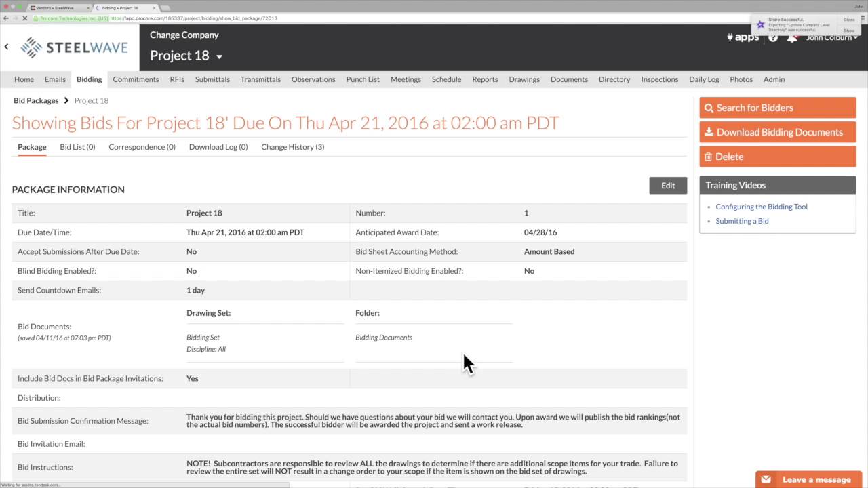
Task: Click the Change Company link
Action: click(x=184, y=35)
